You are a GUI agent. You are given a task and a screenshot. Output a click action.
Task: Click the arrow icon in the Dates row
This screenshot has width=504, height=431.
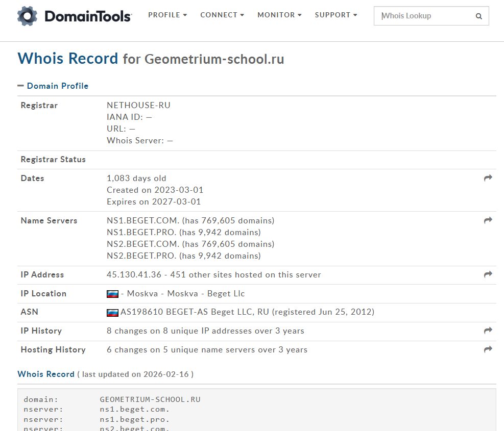tap(488, 178)
